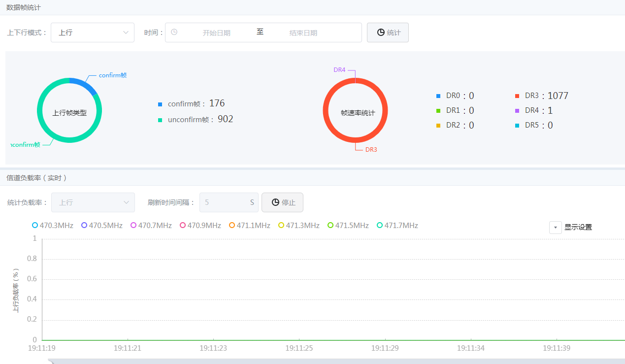
Task: Click the blue confirm帧 segment of donut
Action: [84, 84]
